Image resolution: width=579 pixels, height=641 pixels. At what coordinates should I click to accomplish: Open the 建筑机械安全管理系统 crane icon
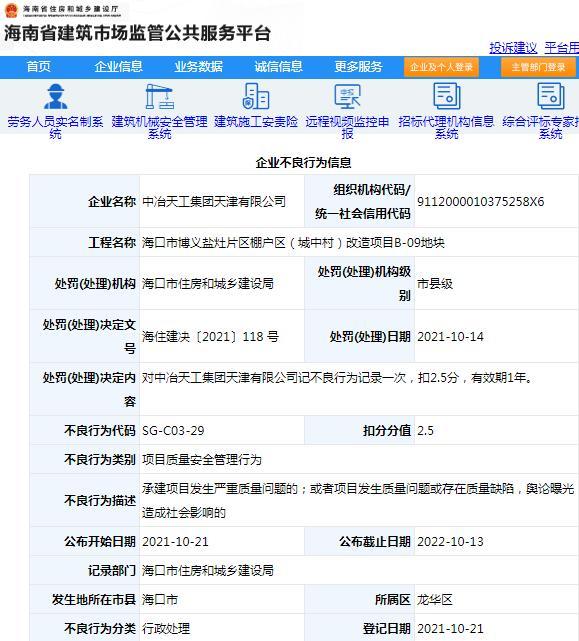pyautogui.click(x=159, y=96)
